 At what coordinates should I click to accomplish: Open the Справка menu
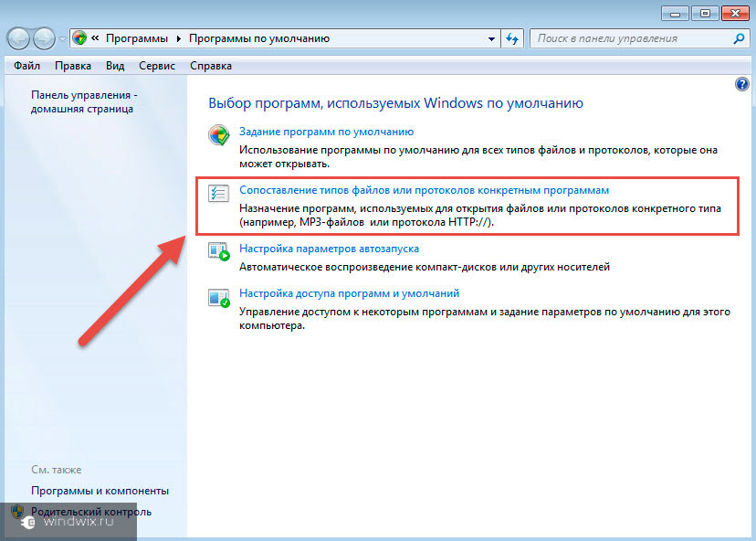[211, 66]
